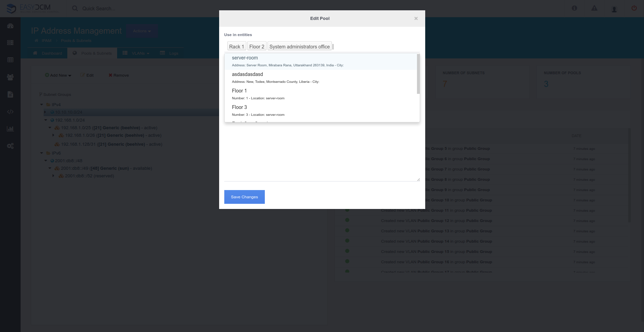Click the red power logout icon
The height and width of the screenshot is (332, 644).
click(634, 8)
